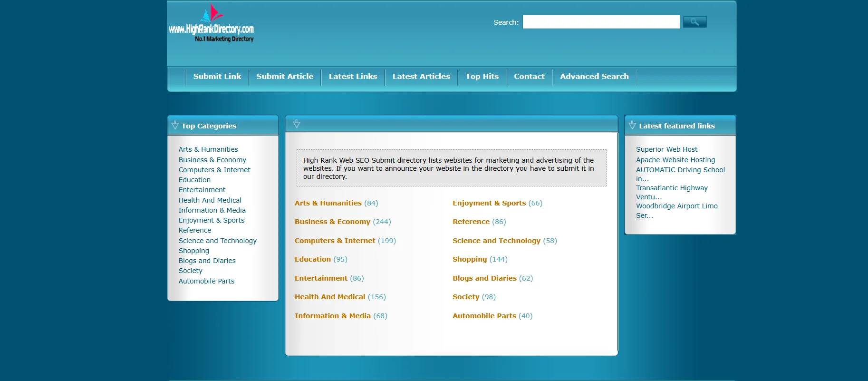Go to Latest Articles
This screenshot has width=868, height=381.
[421, 76]
